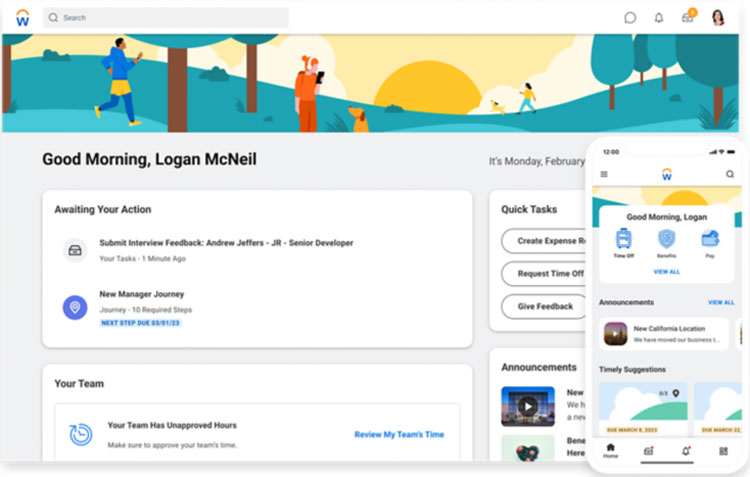Open Submit Interview Feedback: Andrew Jeffers task
The width and height of the screenshot is (750, 477).
point(225,243)
